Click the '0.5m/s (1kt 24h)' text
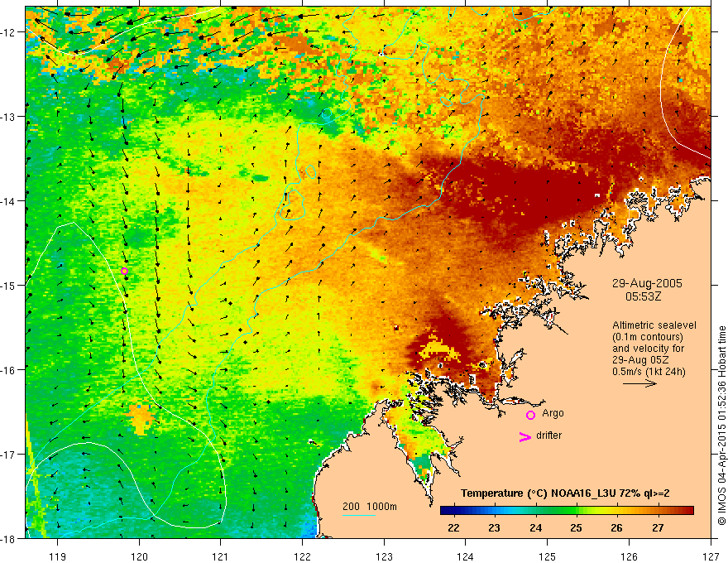The width and height of the screenshot is (728, 563). coord(649,372)
